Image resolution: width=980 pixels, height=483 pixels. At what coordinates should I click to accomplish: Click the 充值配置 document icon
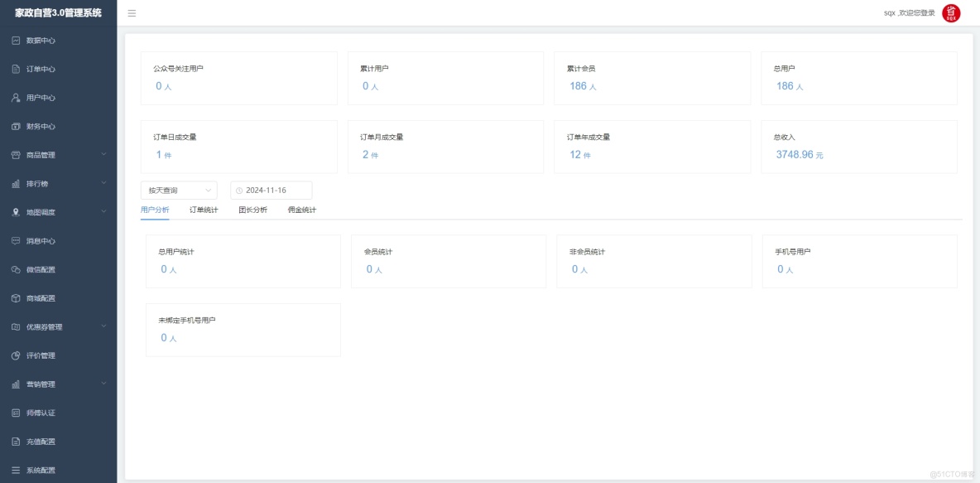tap(17, 442)
